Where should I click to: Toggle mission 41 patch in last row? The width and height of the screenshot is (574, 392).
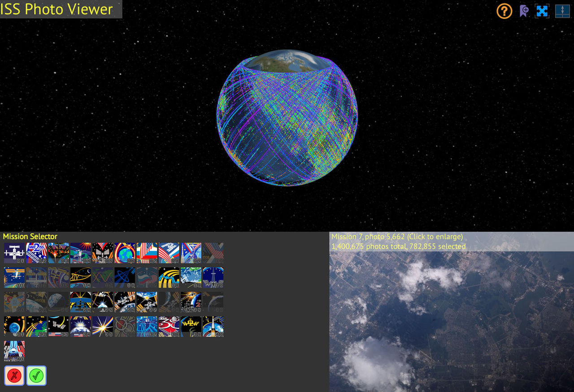pos(14,351)
